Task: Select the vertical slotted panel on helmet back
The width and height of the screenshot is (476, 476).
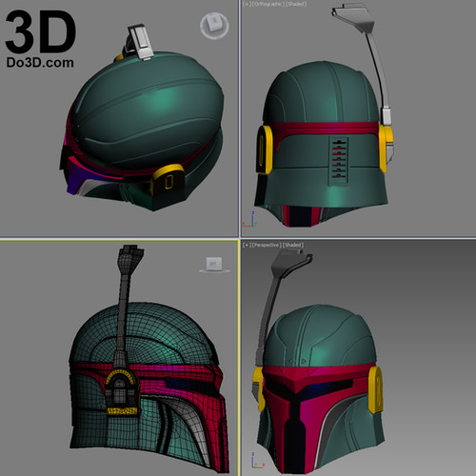Action: [339, 160]
